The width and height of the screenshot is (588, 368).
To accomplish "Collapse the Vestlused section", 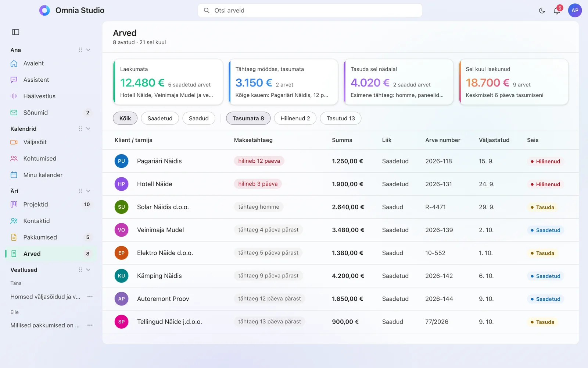I will pos(88,270).
